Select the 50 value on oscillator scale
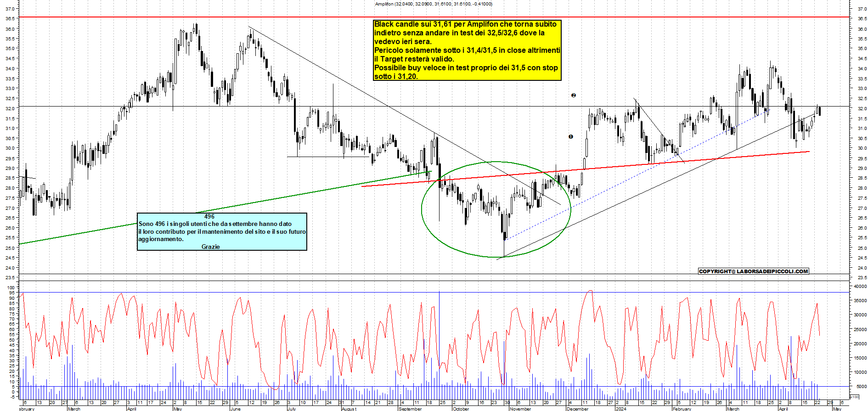868x411 pixels. pyautogui.click(x=12, y=340)
